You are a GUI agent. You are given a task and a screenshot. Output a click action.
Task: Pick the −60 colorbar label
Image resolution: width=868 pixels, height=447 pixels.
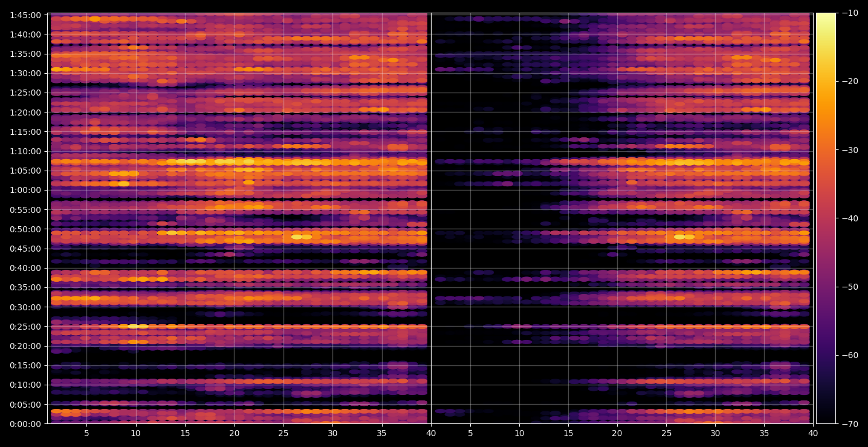click(x=850, y=355)
